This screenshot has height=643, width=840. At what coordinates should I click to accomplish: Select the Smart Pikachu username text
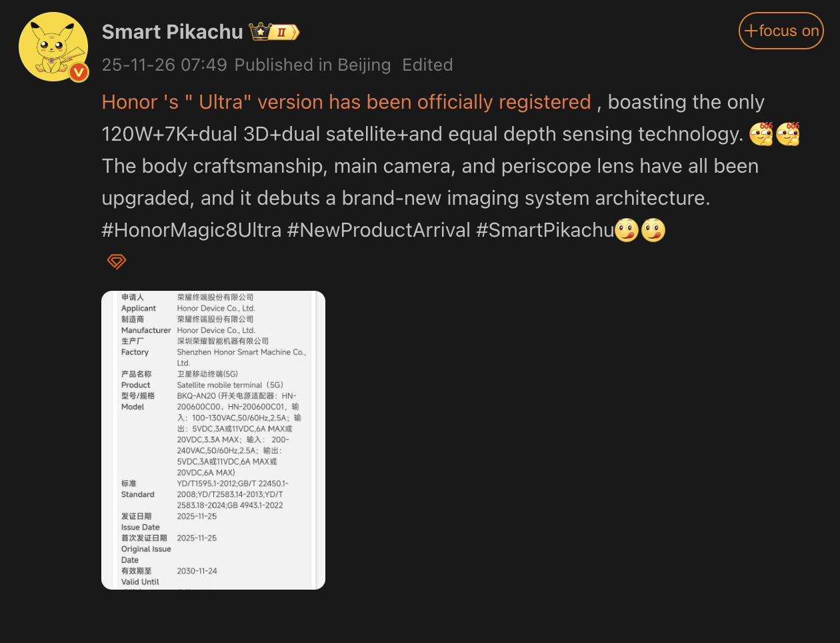(172, 31)
